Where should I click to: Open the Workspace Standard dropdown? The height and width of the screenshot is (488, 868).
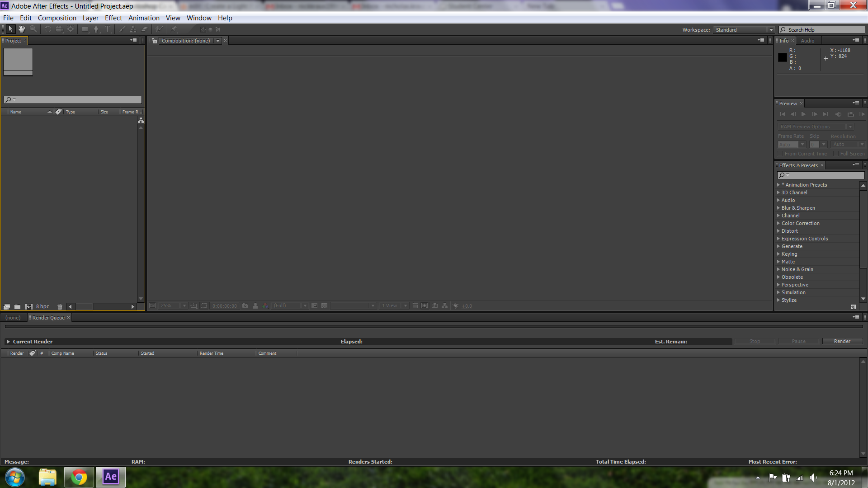coord(744,30)
